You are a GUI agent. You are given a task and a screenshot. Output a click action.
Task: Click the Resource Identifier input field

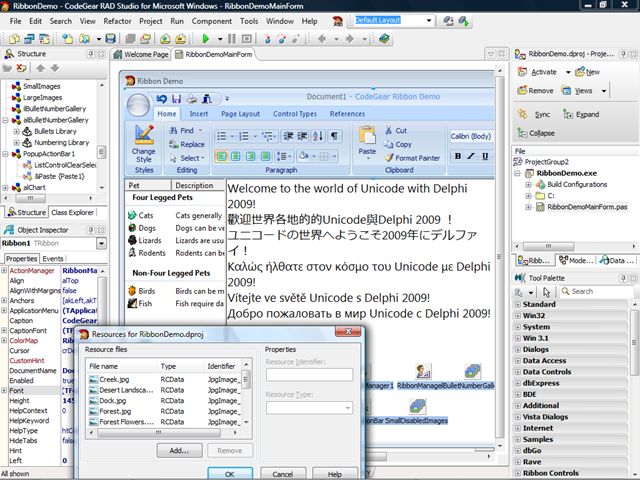coord(309,375)
